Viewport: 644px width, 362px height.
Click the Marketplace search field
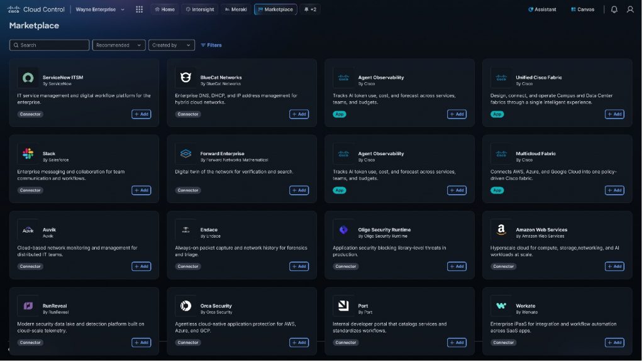click(49, 45)
